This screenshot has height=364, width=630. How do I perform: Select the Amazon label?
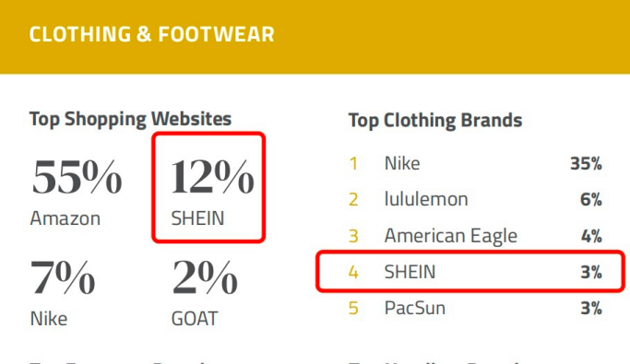tap(65, 218)
